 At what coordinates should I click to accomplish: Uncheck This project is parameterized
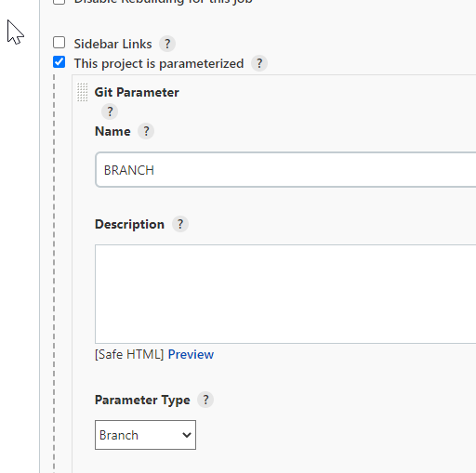(x=59, y=62)
